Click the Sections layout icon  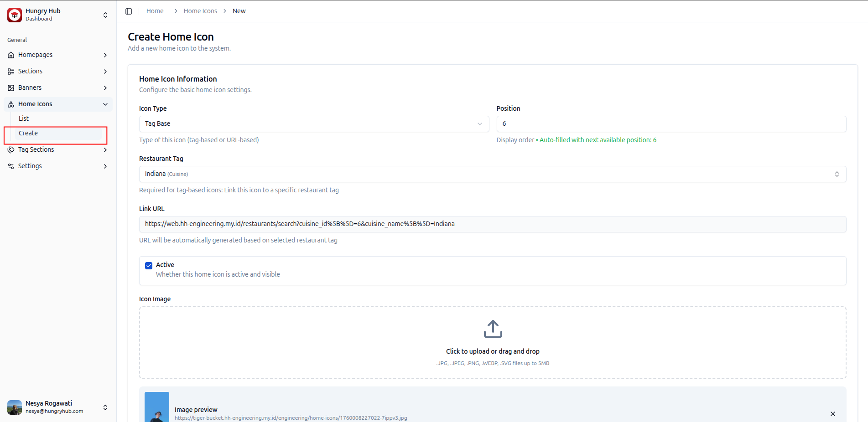tap(11, 72)
